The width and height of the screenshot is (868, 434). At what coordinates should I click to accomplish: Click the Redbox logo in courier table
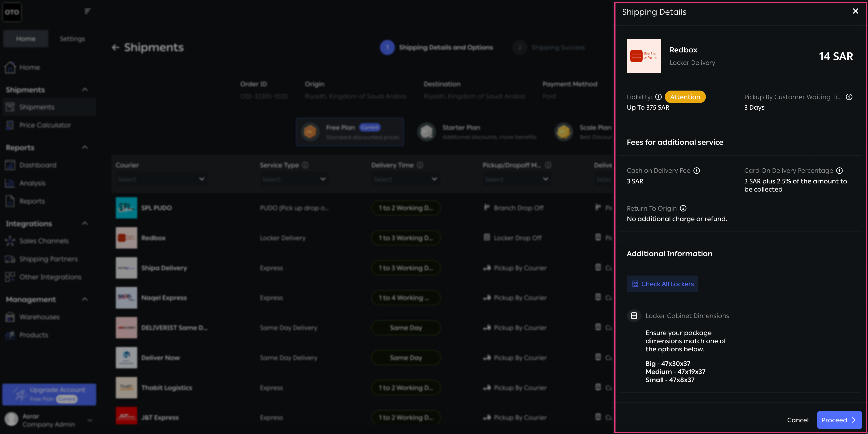126,238
